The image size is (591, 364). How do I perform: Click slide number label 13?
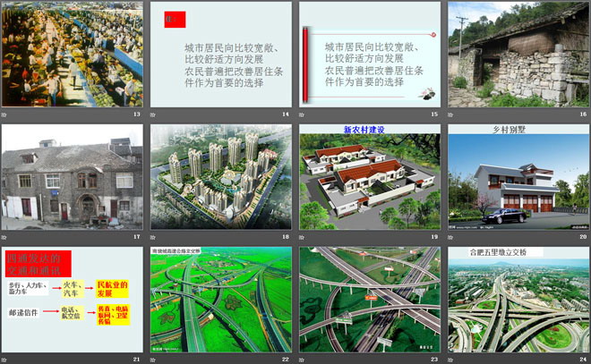137,114
